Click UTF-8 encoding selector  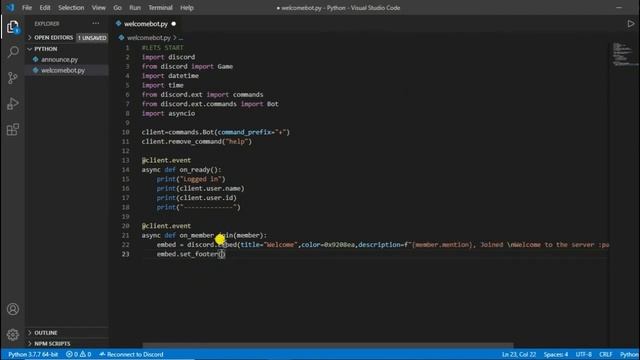(584, 354)
